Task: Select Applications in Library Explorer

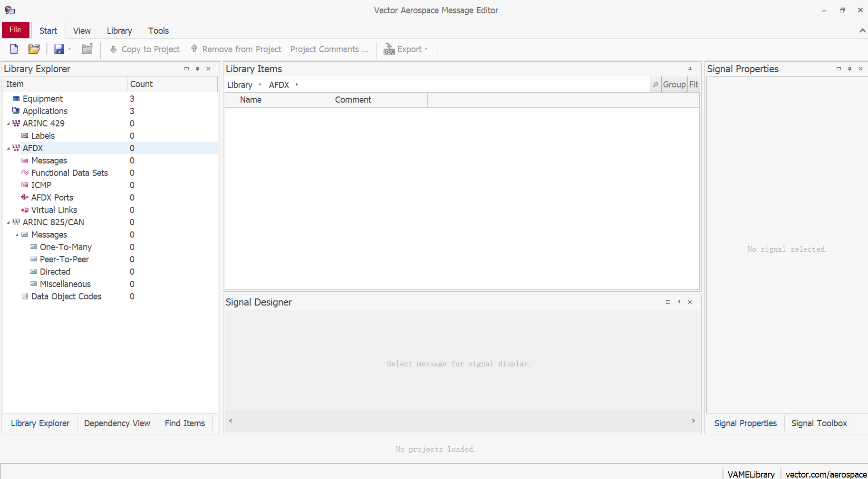Action: pyautogui.click(x=45, y=111)
